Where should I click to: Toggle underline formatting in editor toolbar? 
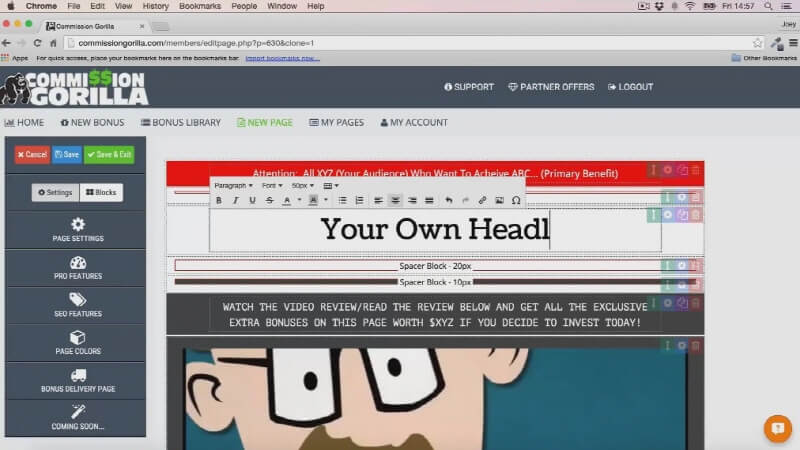[x=252, y=201]
